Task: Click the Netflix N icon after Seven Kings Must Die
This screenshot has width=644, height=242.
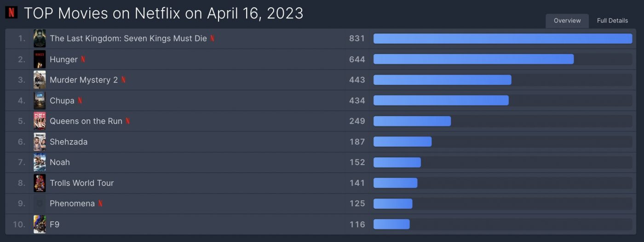Action: click(212, 39)
